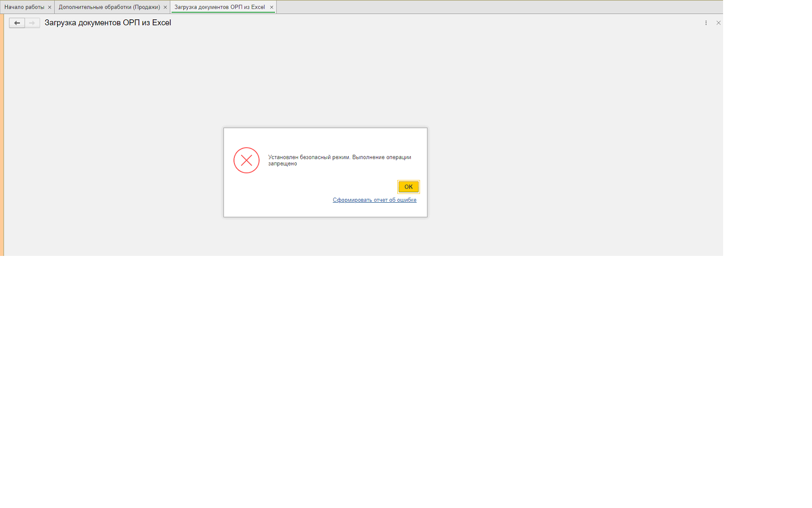Close the Загрузка документов ОРП form with the X
The width and height of the screenshot is (812, 508).
[718, 23]
